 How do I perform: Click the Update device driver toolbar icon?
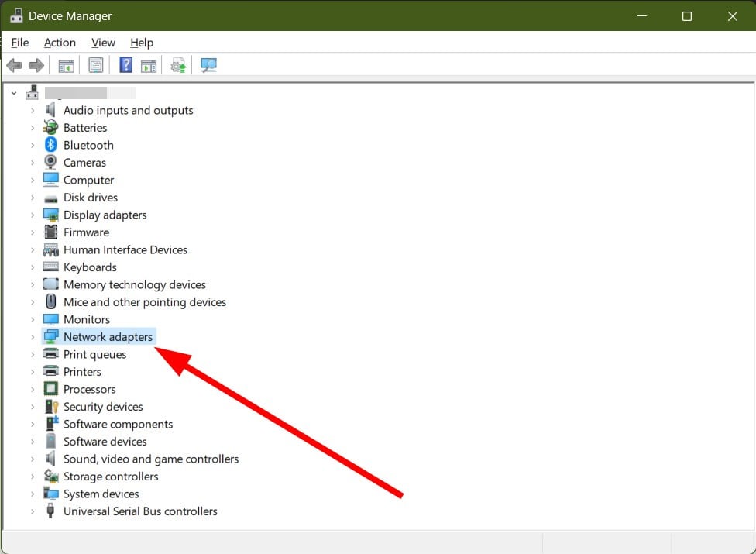178,65
